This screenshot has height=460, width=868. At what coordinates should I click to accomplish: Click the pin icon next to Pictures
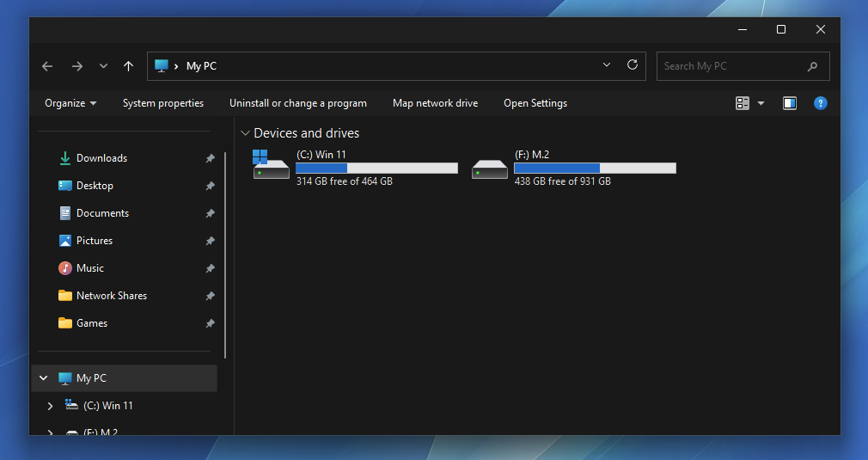click(210, 241)
